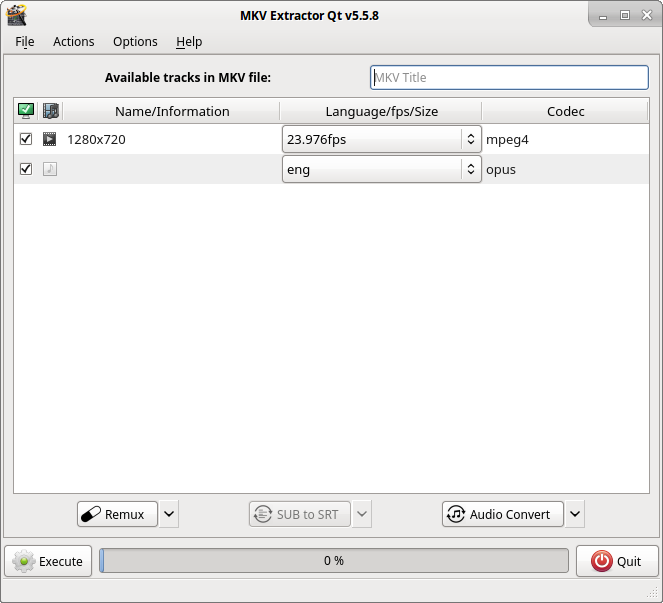Minimize the MKV Extractor Qt window
The image size is (663, 603).
[603, 16]
